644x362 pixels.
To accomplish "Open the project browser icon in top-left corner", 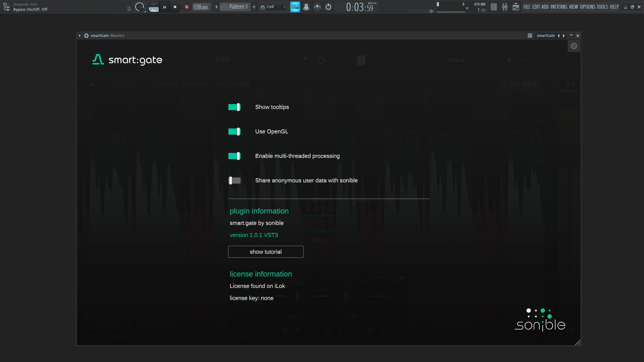I will coord(6,7).
